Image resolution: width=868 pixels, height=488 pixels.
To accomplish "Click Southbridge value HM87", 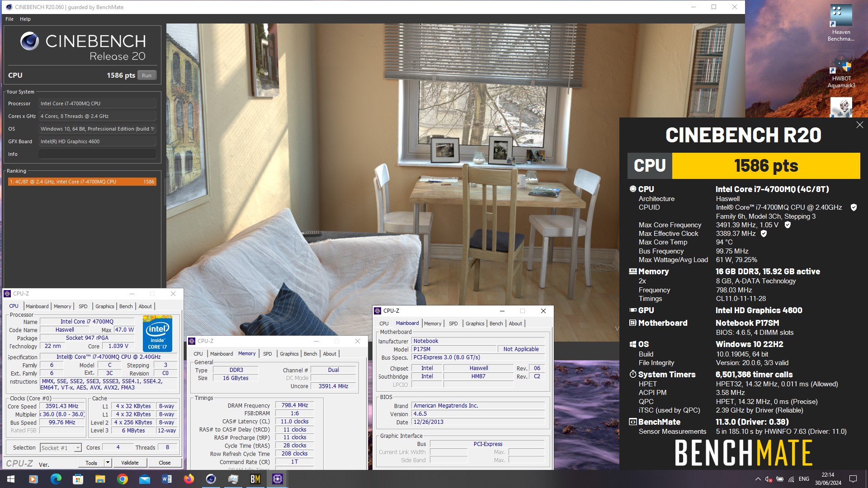I will [478, 376].
